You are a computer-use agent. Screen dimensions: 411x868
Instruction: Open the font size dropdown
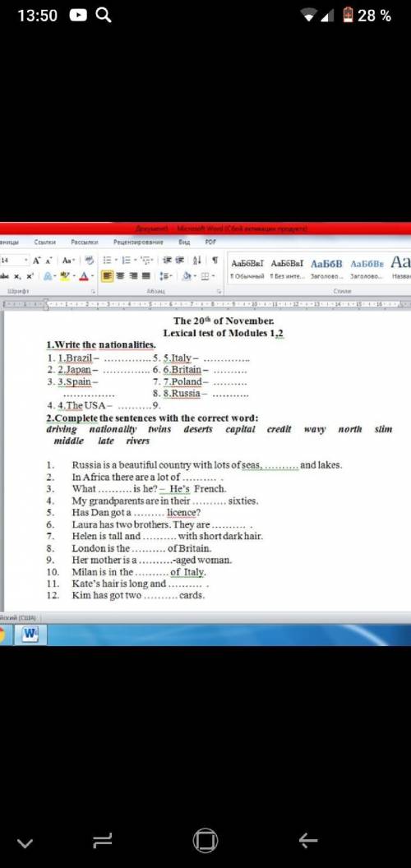click(25, 261)
